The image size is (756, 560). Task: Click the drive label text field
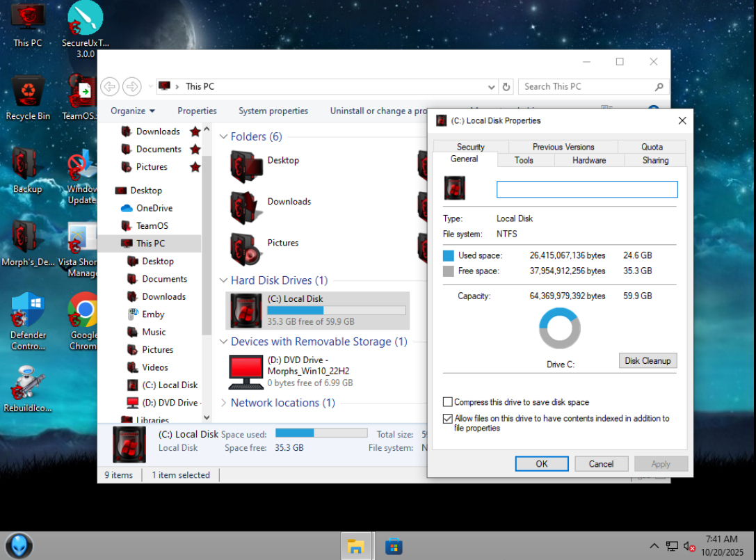(587, 189)
